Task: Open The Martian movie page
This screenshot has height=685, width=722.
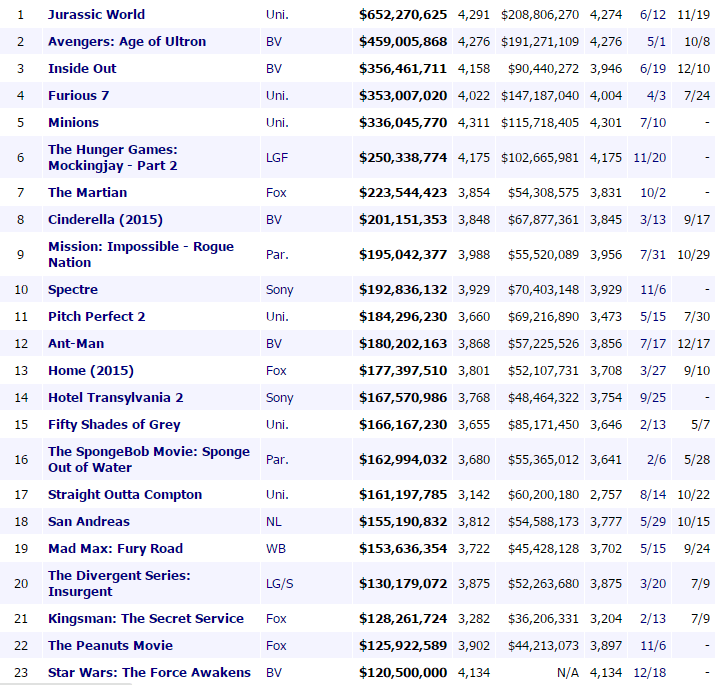Action: click(x=87, y=193)
